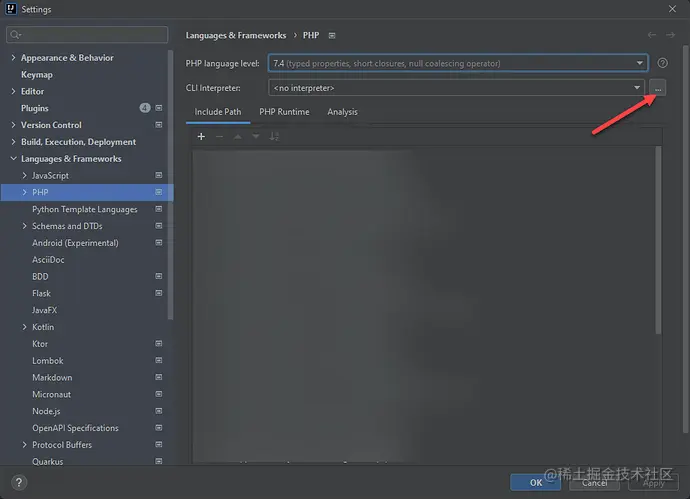Click the include path list scrollbar
Screen dimensions: 690x499
tap(658, 240)
